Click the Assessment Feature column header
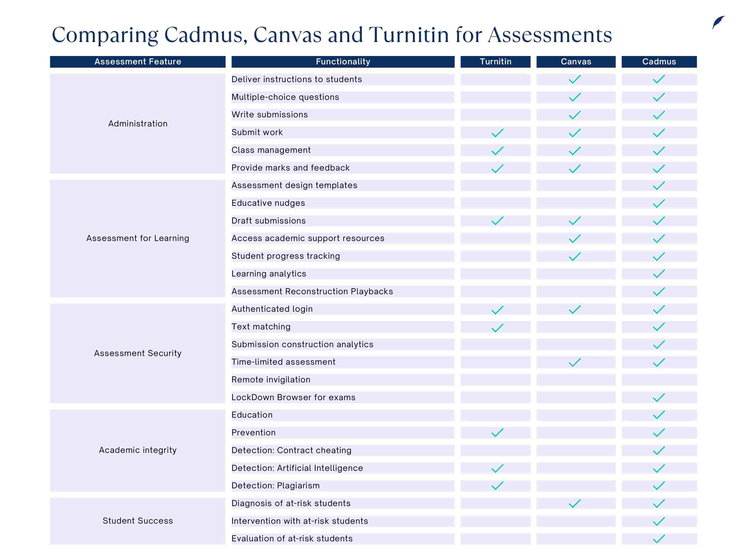The image size is (747, 560). point(138,62)
